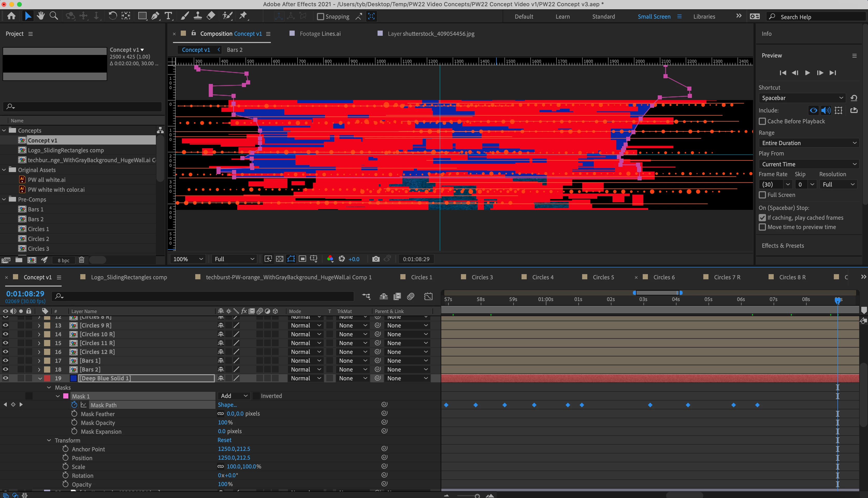Select the Puppet Pin tool
The height and width of the screenshot is (498, 868).
tap(243, 16)
